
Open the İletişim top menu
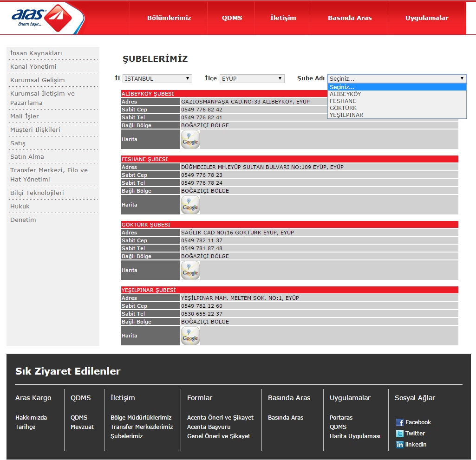[x=283, y=18]
